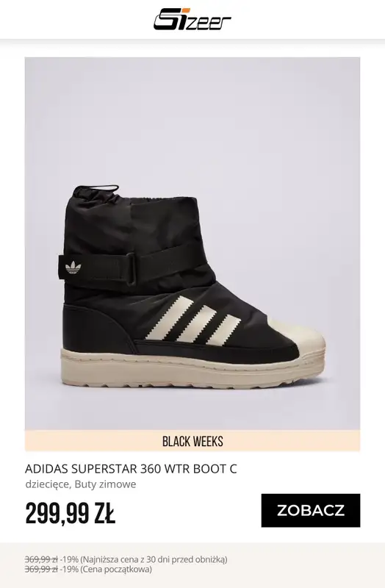Open the ADIDAS SUPERSTAR 360 WTR BOOT C title
The height and width of the screenshot is (588, 385).
pos(131,469)
